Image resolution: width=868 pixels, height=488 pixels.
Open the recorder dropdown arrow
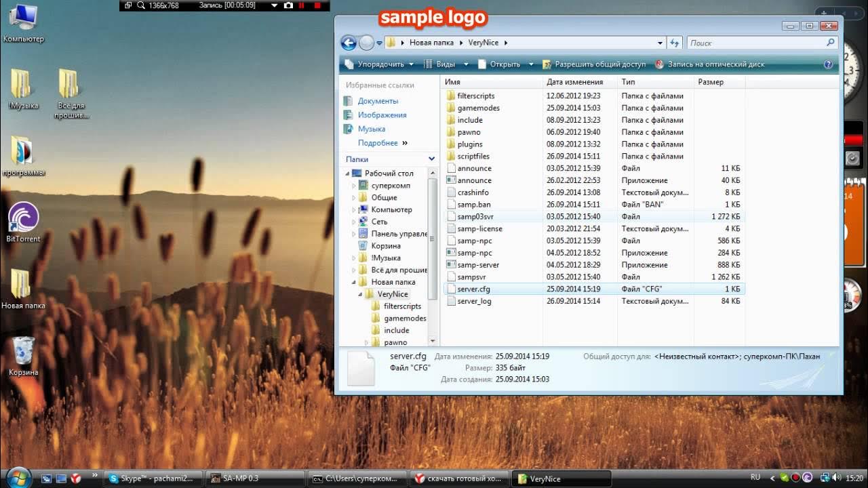275,5
